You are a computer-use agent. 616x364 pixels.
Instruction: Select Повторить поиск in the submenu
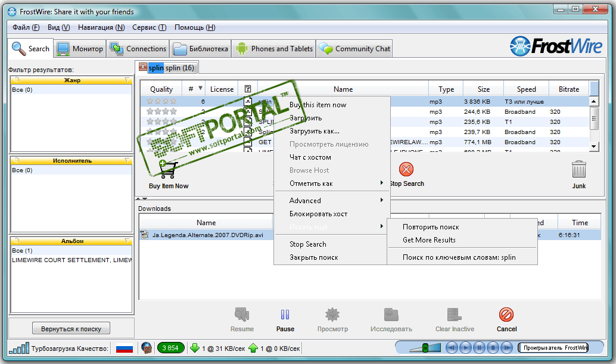pyautogui.click(x=462, y=227)
